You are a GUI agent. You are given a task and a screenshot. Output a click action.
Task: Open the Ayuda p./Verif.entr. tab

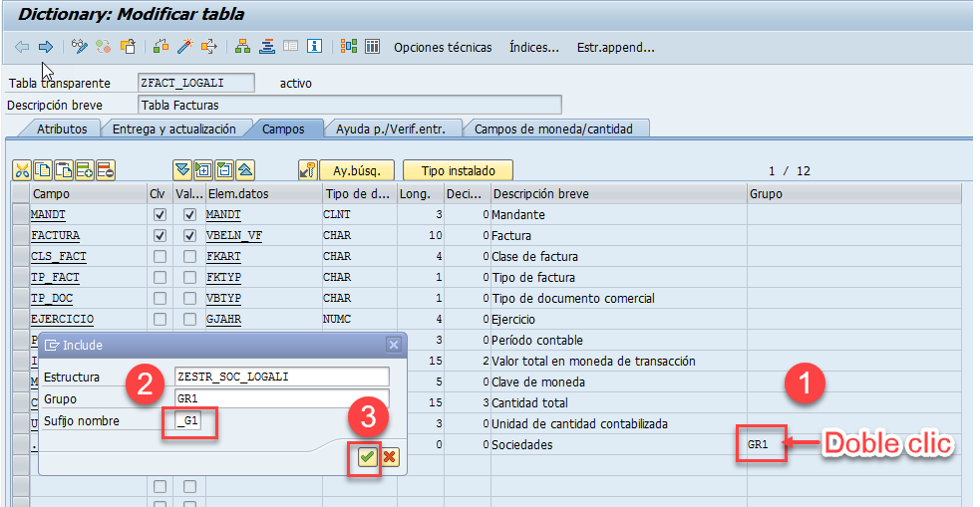(x=391, y=128)
